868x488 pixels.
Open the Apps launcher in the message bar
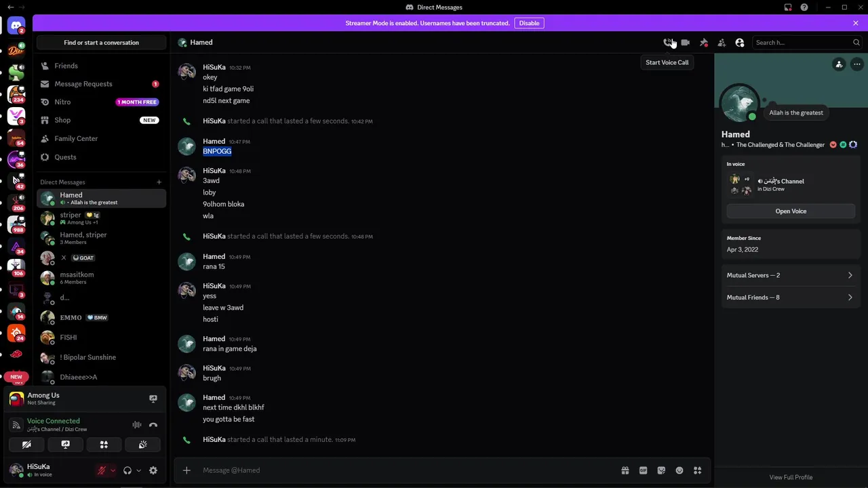697,470
